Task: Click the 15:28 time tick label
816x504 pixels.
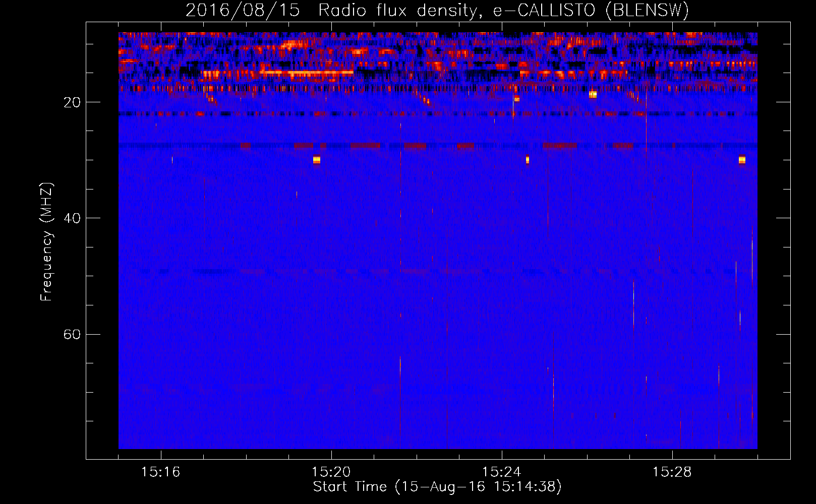Action: pyautogui.click(x=672, y=472)
